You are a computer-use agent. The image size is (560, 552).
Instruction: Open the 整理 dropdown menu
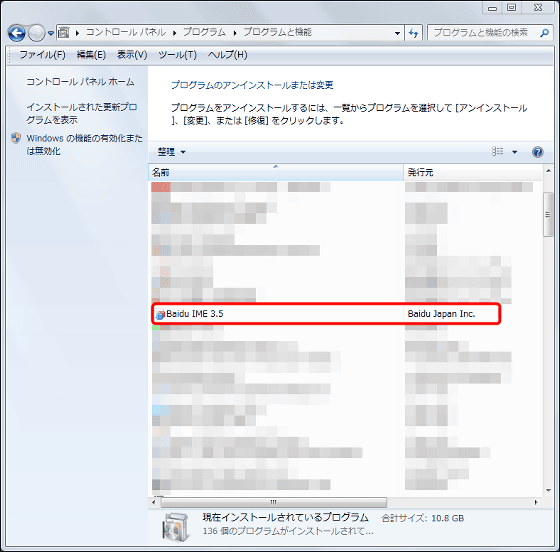(x=172, y=152)
